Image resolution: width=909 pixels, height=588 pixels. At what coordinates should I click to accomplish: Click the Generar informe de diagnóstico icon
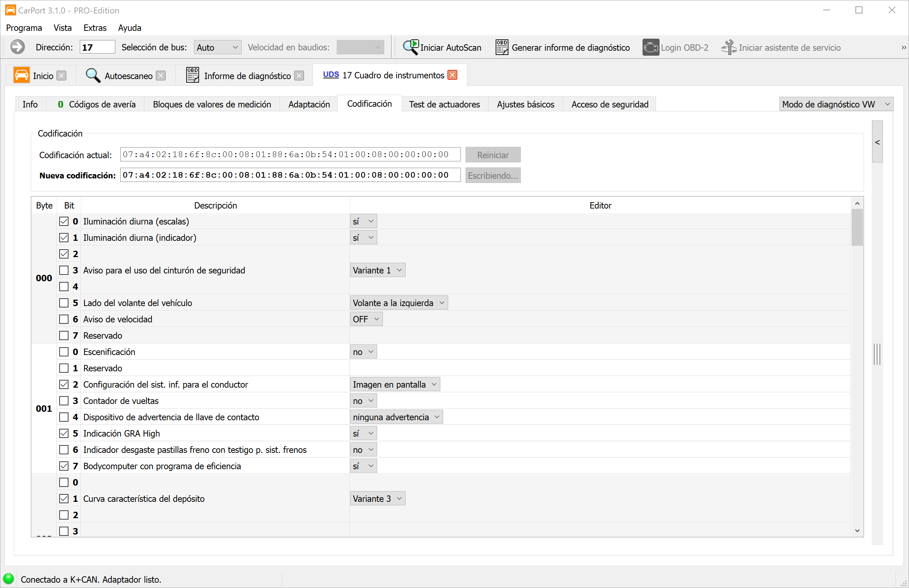tap(501, 48)
